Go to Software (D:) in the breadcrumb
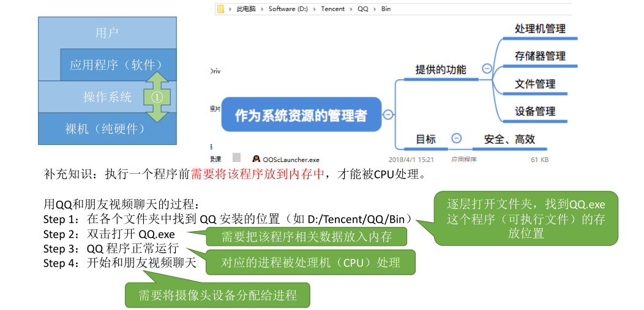 288,9
